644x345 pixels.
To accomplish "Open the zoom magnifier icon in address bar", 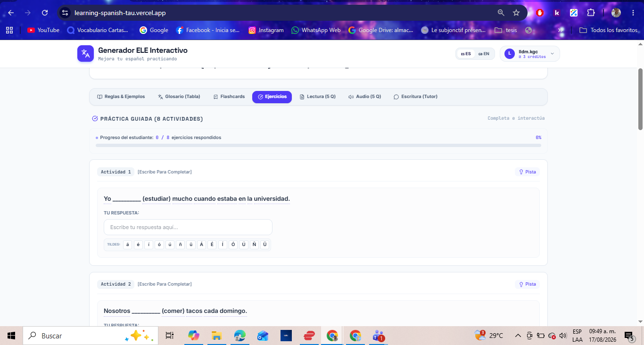I will tap(501, 13).
